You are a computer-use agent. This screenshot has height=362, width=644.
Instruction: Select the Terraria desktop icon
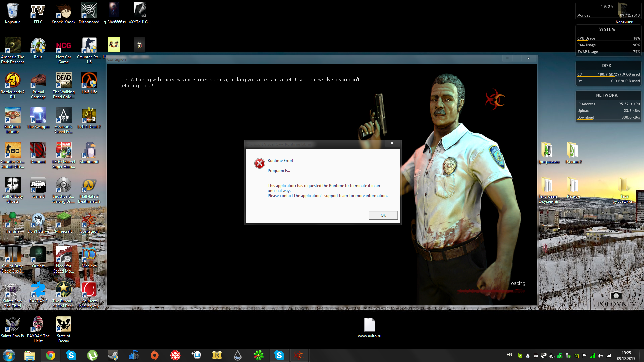tap(13, 223)
